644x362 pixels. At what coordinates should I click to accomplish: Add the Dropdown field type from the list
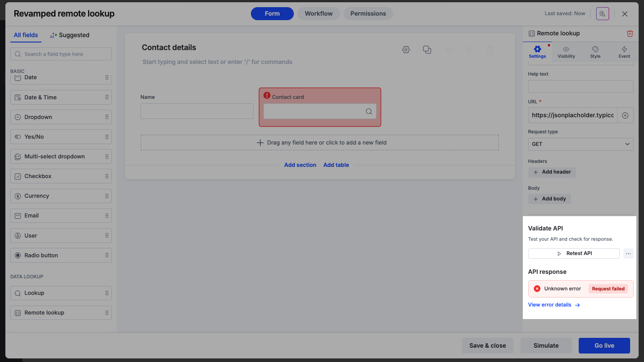click(x=61, y=117)
